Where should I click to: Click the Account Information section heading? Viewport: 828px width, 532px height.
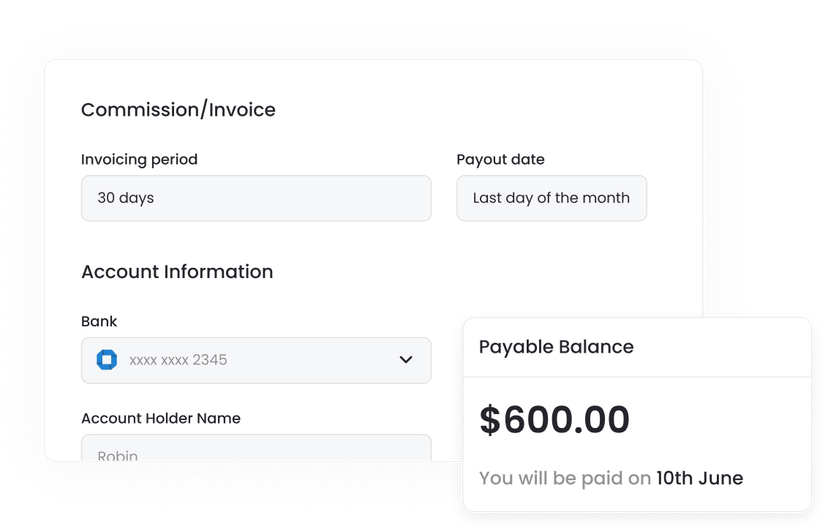pyautogui.click(x=177, y=271)
